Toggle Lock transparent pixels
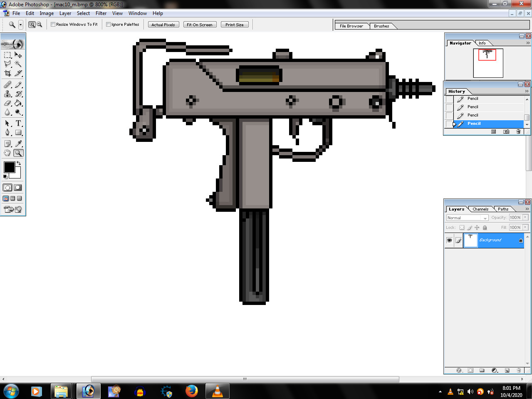The height and width of the screenshot is (399, 532). (x=462, y=228)
